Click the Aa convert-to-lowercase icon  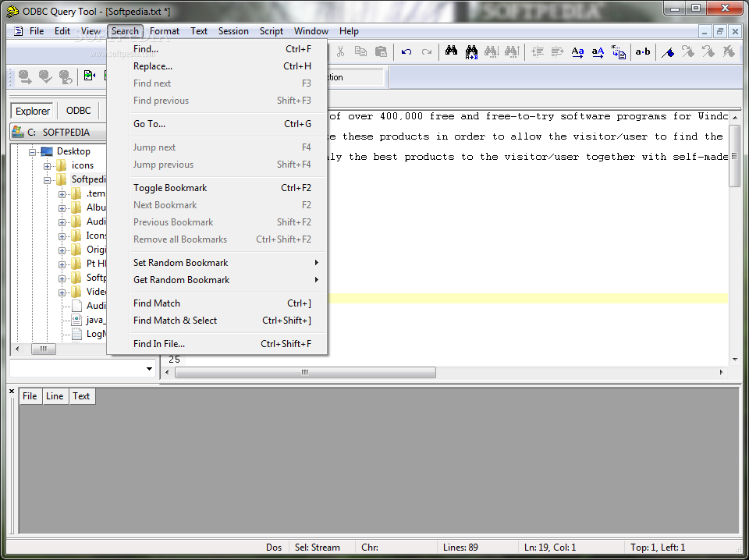point(577,51)
